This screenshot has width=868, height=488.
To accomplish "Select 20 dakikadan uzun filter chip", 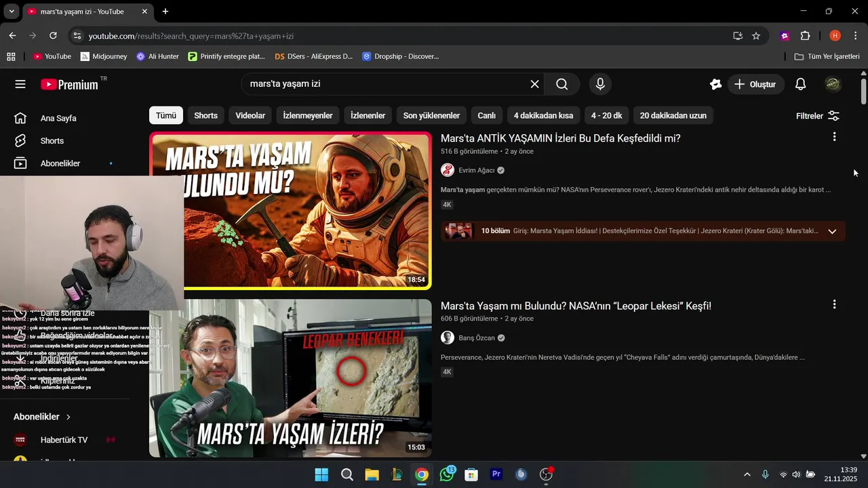I will (673, 116).
